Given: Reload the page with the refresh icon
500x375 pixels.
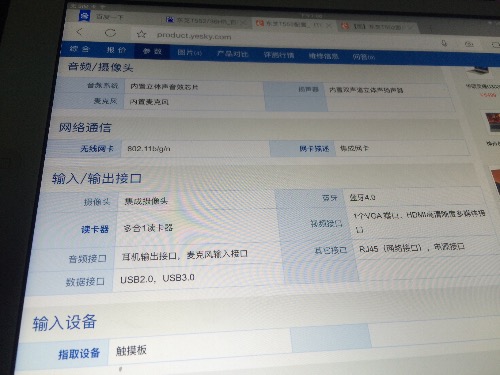Looking at the screenshot, I should [110, 33].
